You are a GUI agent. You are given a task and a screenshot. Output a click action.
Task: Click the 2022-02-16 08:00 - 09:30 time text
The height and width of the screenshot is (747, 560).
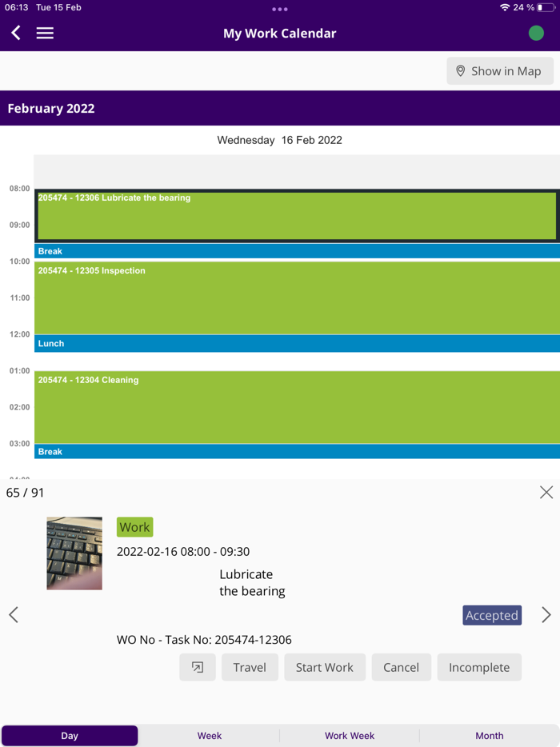(183, 551)
